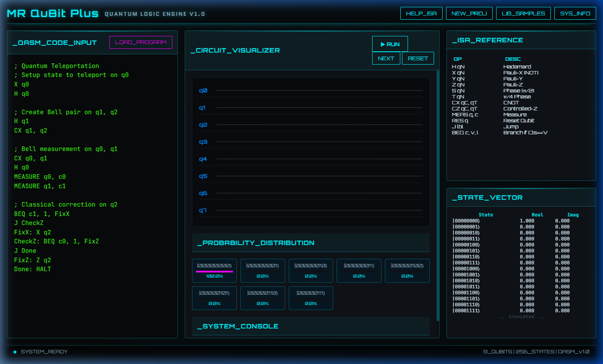Select the |00000010⟩ probability card
603x364 pixels.
tap(311, 271)
